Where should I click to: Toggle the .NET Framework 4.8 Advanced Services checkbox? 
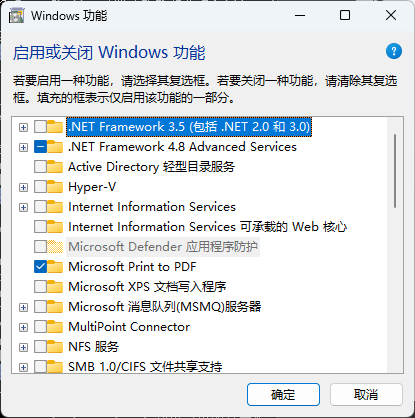click(40, 147)
